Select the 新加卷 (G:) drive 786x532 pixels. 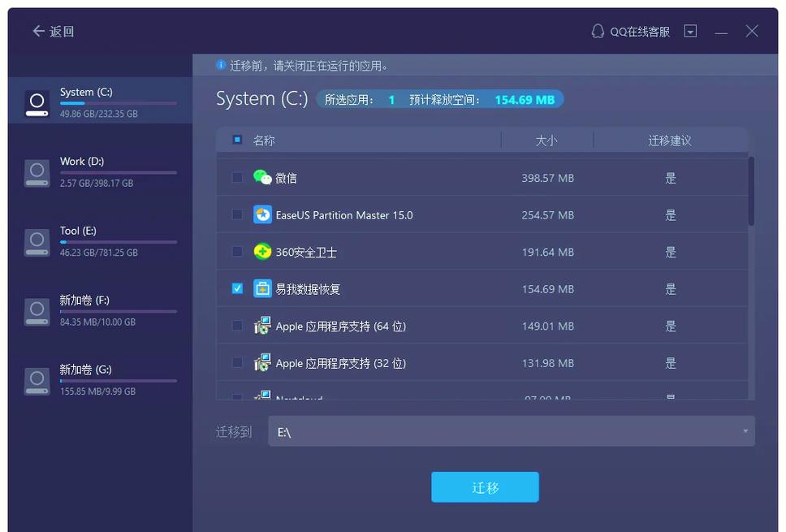[x=100, y=380]
